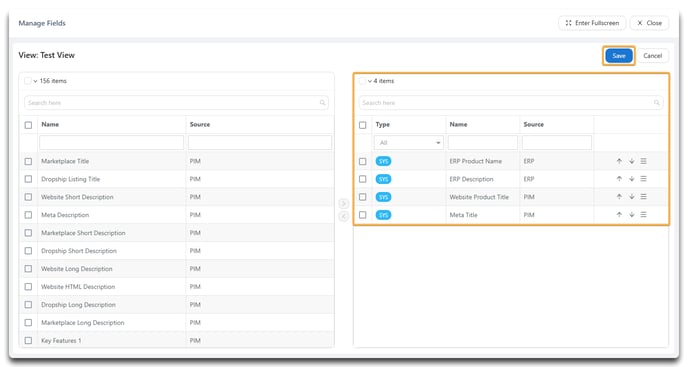688x367 pixels.
Task: Check the Dropship Listing Title checkbox
Action: pos(29,179)
